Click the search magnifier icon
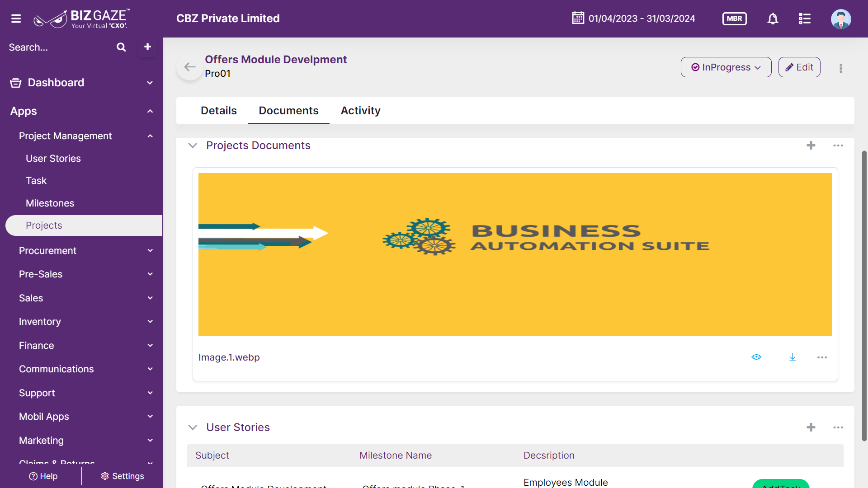The width and height of the screenshot is (868, 488). click(121, 47)
